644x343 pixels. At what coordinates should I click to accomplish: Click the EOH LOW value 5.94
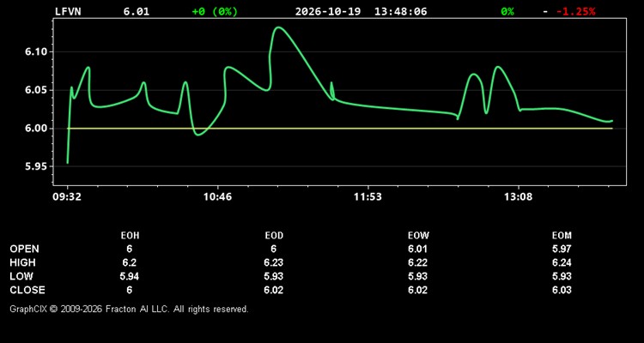[x=130, y=276]
